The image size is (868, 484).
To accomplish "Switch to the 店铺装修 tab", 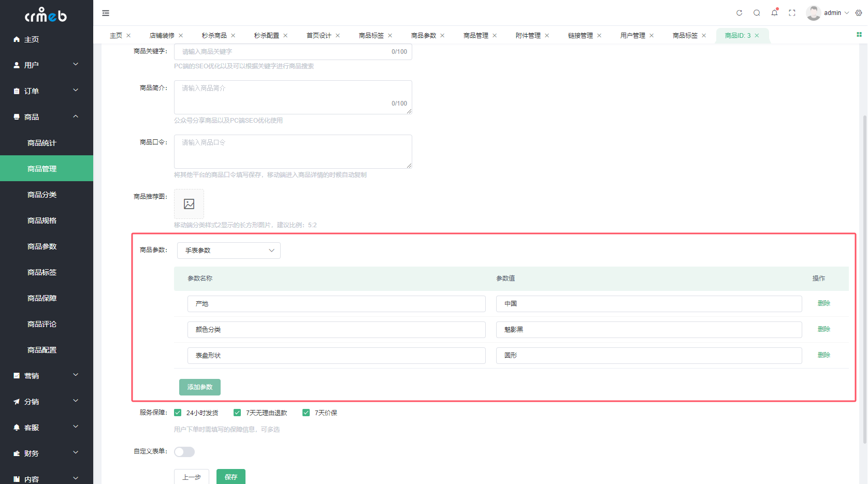I will pos(162,36).
